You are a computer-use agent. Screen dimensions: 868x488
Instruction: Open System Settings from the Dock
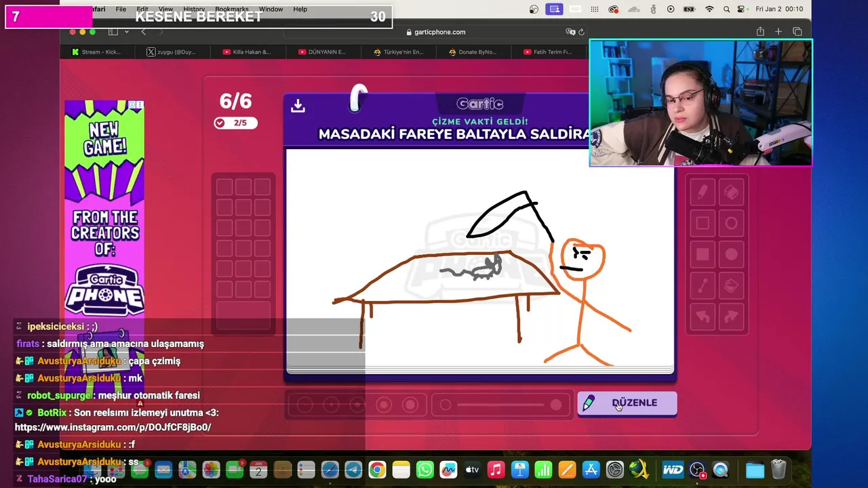tap(615, 470)
